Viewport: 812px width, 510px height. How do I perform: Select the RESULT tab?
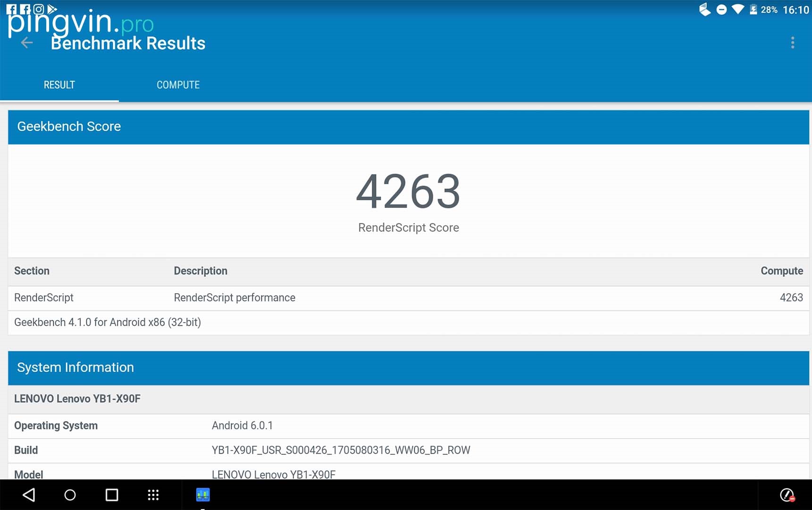click(59, 85)
